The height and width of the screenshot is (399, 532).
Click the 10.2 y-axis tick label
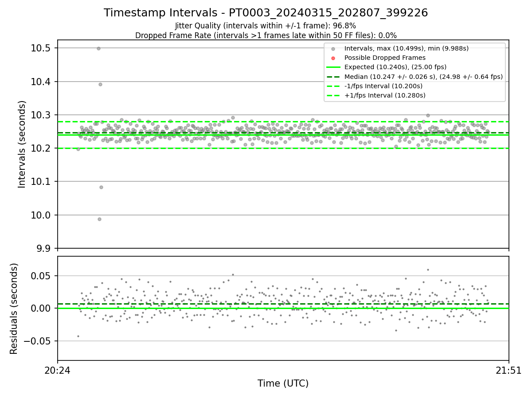coord(41,148)
